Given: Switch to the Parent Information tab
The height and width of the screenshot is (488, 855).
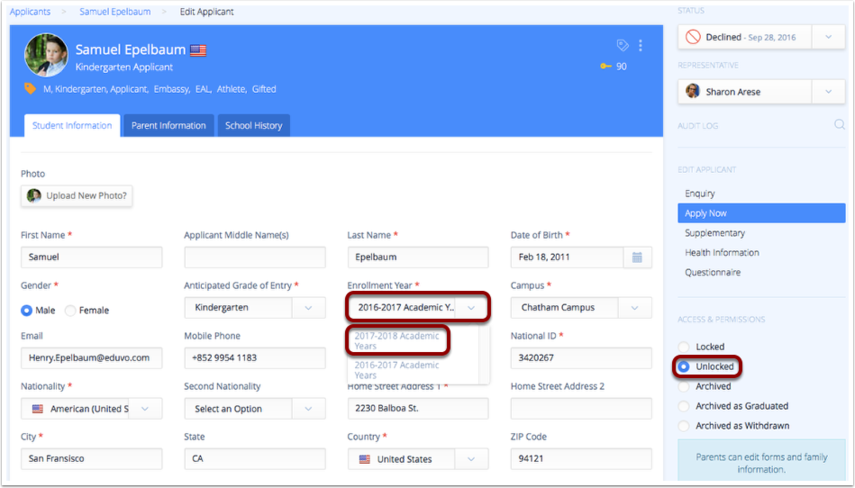Looking at the screenshot, I should point(168,125).
